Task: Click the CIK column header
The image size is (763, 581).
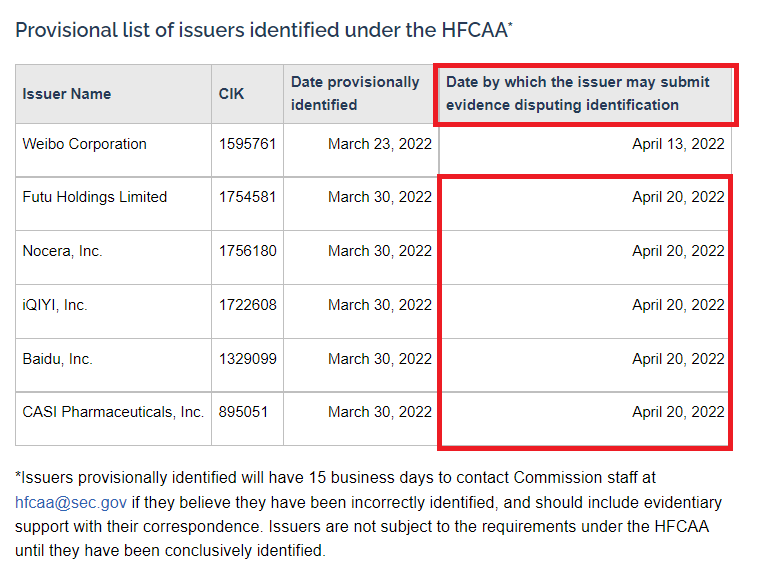Action: click(x=231, y=94)
